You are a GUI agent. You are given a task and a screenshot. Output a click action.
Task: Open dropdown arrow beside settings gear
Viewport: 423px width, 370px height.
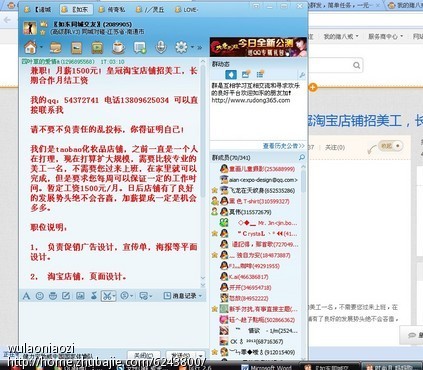click(x=192, y=47)
